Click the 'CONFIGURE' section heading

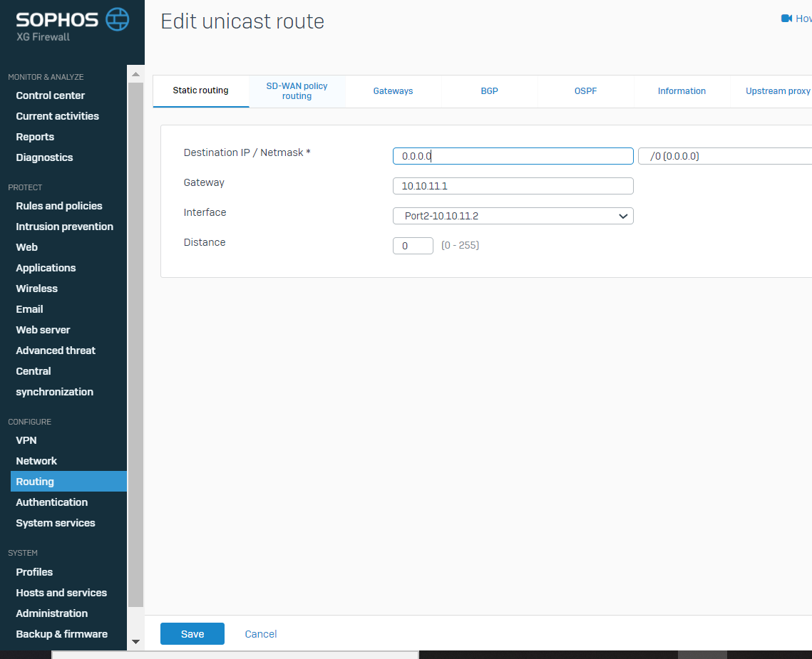29,422
